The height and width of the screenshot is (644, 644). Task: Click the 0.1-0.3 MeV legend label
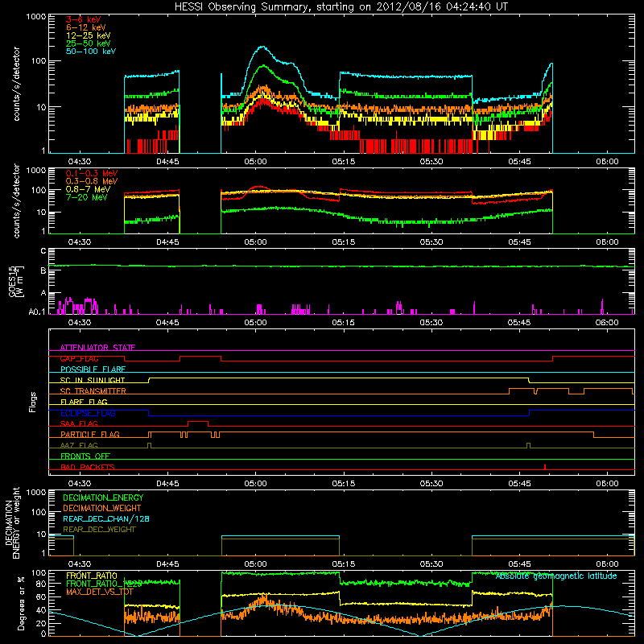(x=92, y=173)
